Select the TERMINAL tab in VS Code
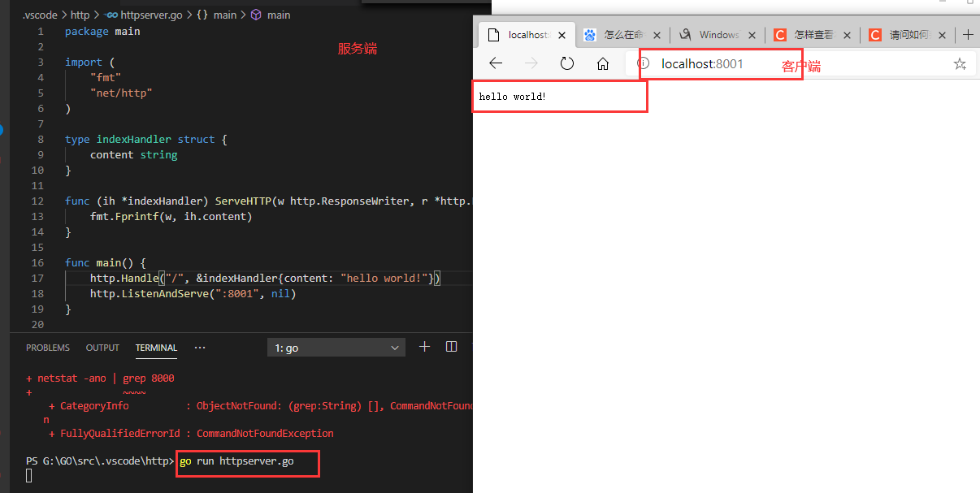Viewport: 980px width, 493px height. point(156,347)
